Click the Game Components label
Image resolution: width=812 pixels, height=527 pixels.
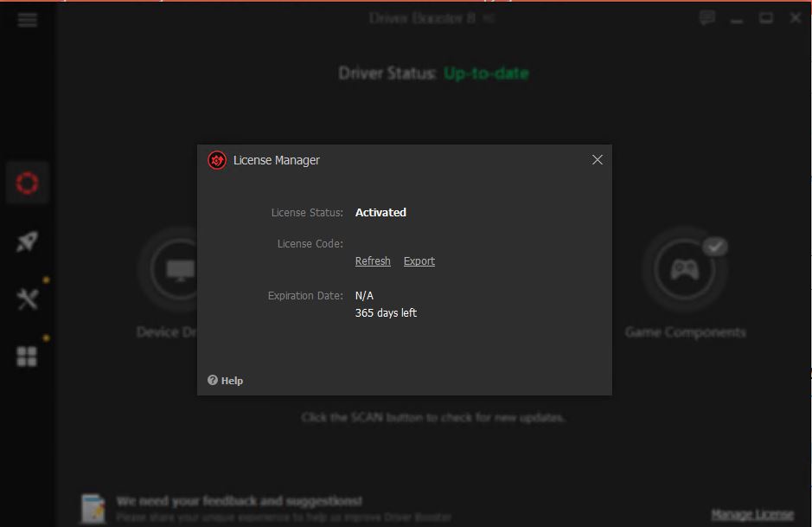685,332
